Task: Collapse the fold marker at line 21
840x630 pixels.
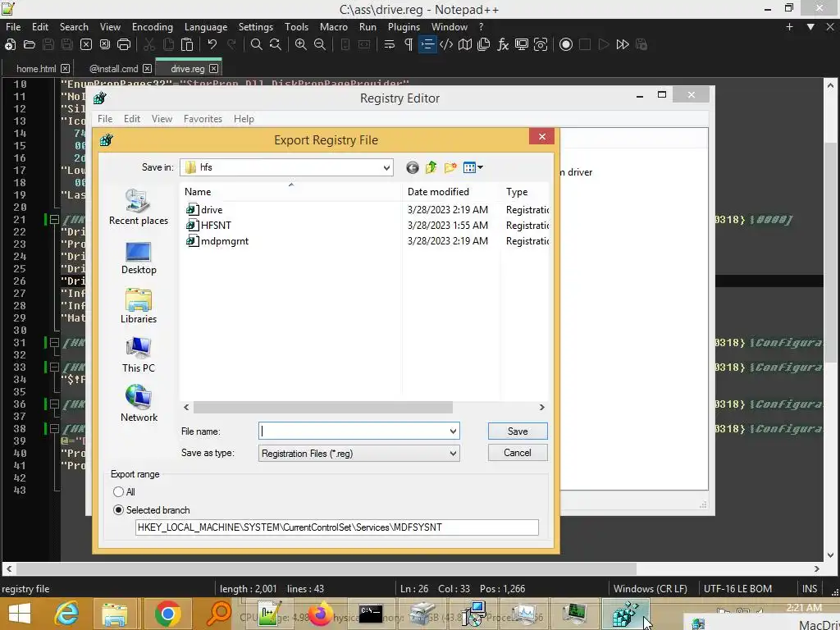Action: click(x=54, y=220)
